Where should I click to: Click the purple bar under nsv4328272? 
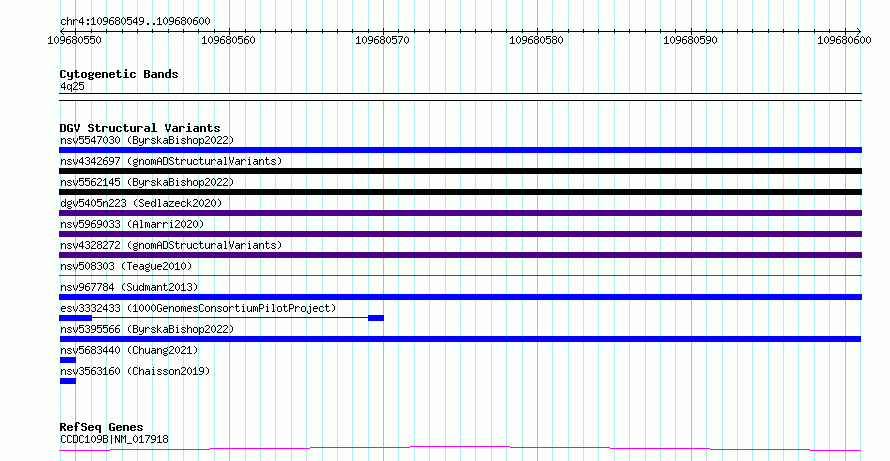460,255
